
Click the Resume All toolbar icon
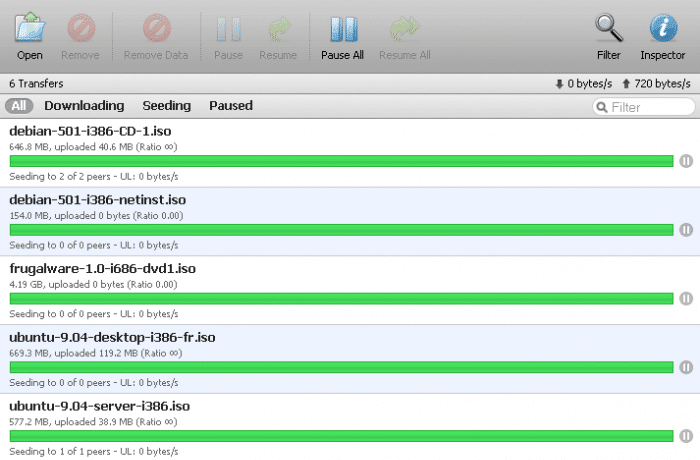(x=404, y=29)
